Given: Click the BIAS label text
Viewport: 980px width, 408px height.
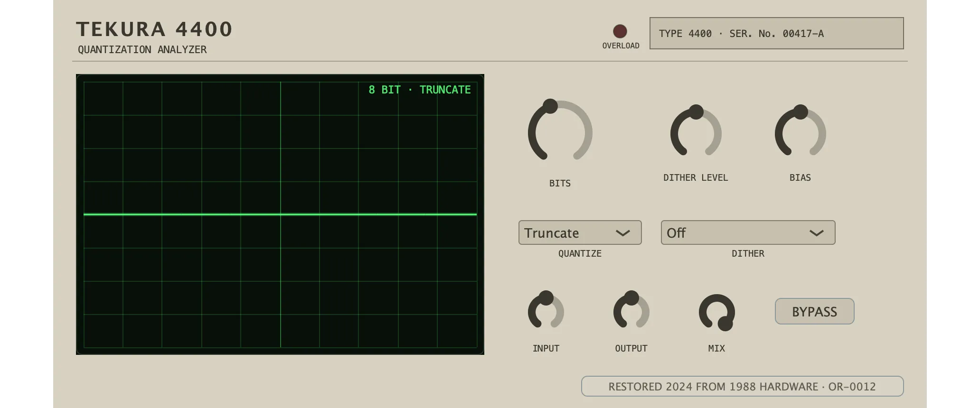Looking at the screenshot, I should click(x=800, y=177).
